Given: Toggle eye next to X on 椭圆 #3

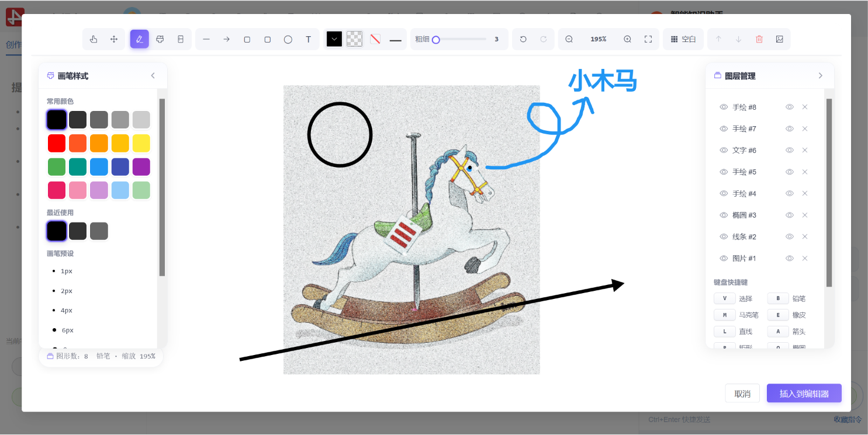Looking at the screenshot, I should tap(790, 215).
